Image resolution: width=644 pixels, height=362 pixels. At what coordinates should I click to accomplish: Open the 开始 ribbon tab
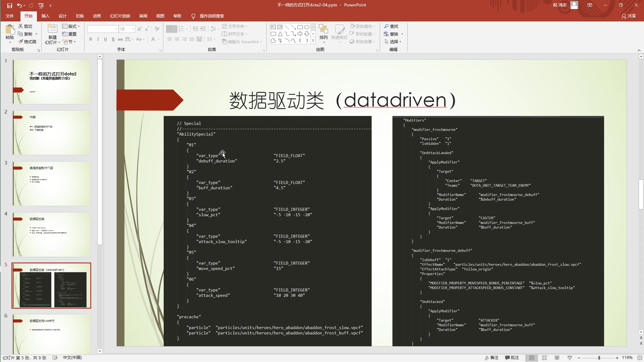[28, 16]
